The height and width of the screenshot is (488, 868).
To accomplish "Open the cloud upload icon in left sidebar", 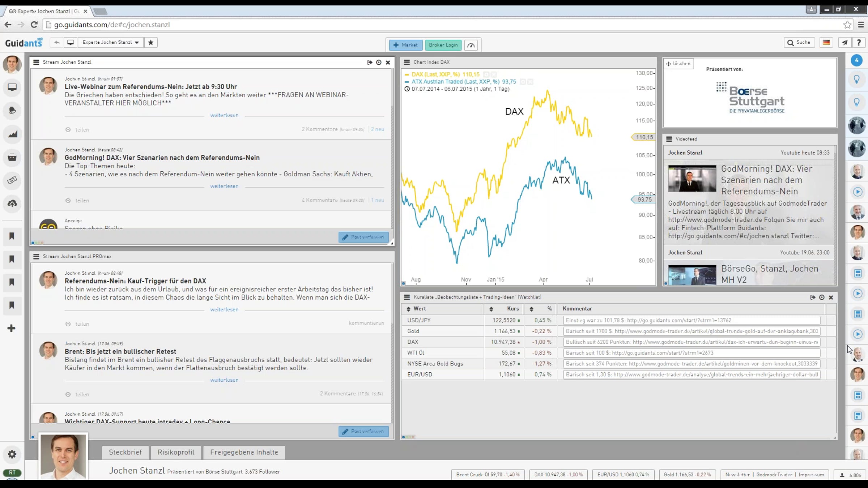I will (x=12, y=204).
